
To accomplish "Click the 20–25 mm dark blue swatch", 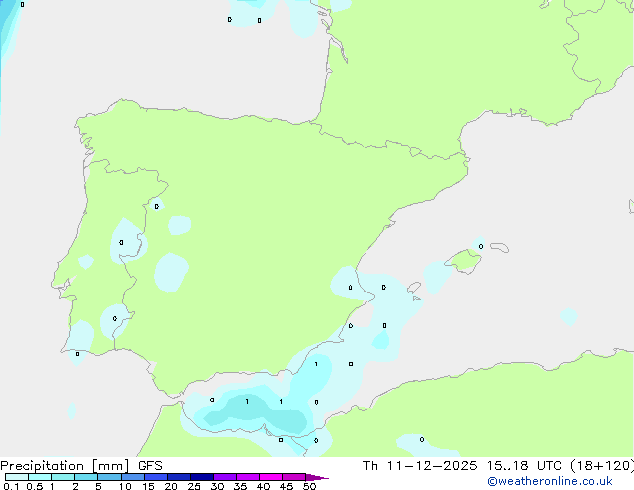I will pos(179,477).
